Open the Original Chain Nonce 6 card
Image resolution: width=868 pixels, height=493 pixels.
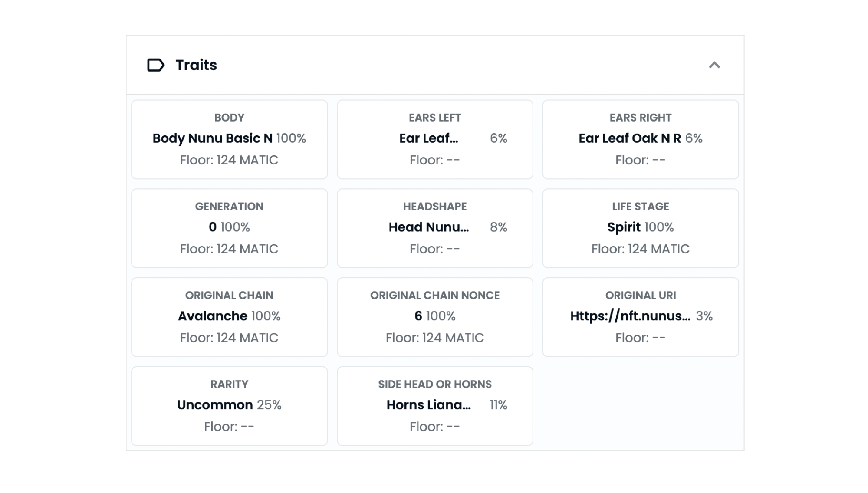pyautogui.click(x=435, y=317)
